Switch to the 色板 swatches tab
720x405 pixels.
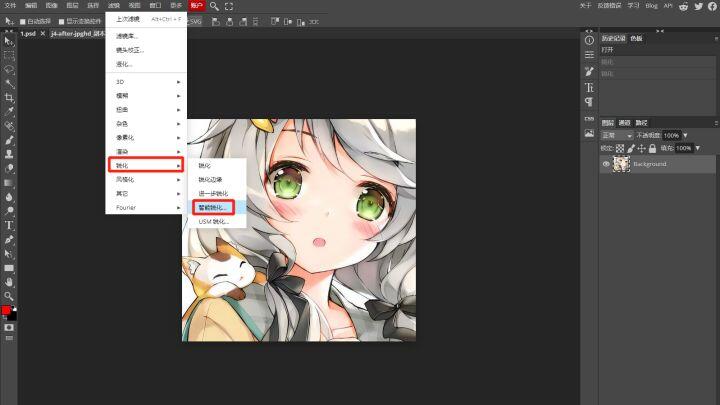[636, 38]
